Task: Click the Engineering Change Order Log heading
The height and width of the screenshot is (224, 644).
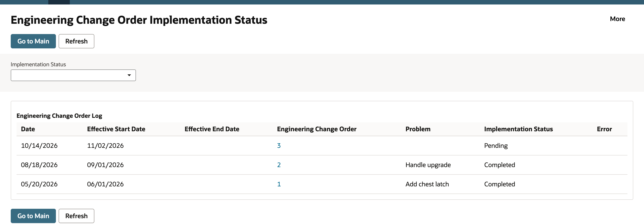Action: 59,116
